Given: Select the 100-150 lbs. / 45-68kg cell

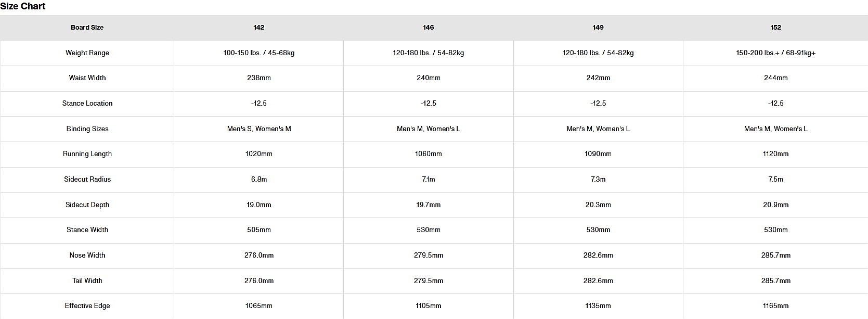Looking at the screenshot, I should pos(259,53).
